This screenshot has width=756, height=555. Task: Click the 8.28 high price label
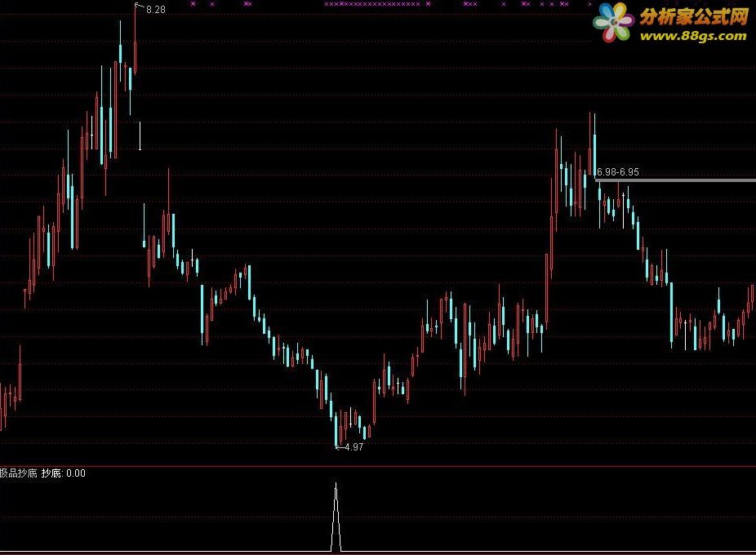click(156, 10)
